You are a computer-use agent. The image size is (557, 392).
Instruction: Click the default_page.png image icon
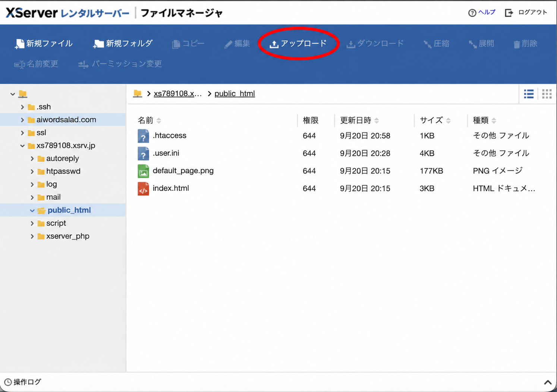143,171
